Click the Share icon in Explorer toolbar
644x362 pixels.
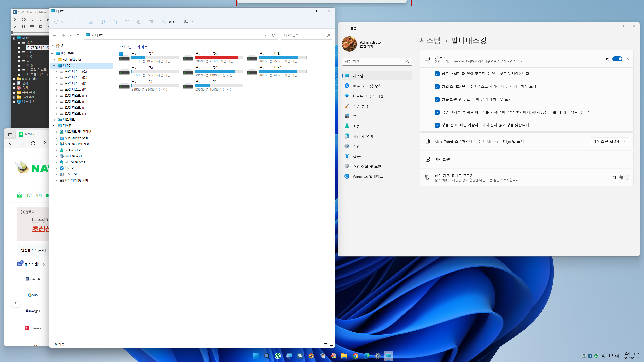139,22
